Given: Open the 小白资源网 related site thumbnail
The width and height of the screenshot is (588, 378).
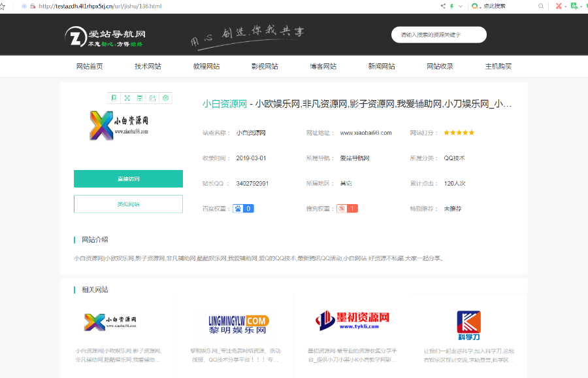Looking at the screenshot, I should (x=110, y=322).
